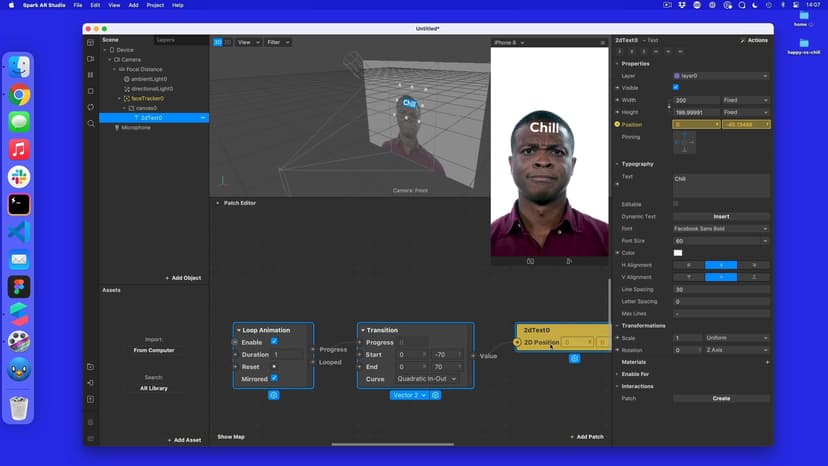Pause the effect using left toolbar icon
Image resolution: width=828 pixels, height=466 pixels.
[91, 75]
